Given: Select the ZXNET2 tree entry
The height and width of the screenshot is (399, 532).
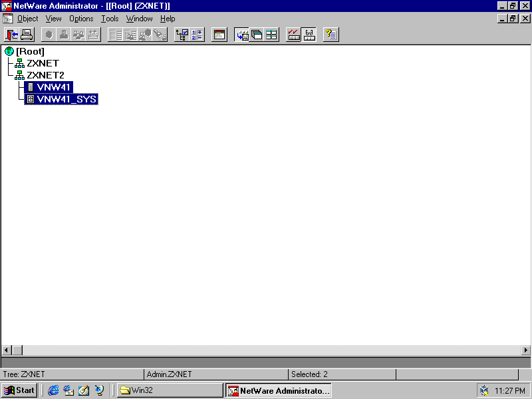Looking at the screenshot, I should pos(45,75).
